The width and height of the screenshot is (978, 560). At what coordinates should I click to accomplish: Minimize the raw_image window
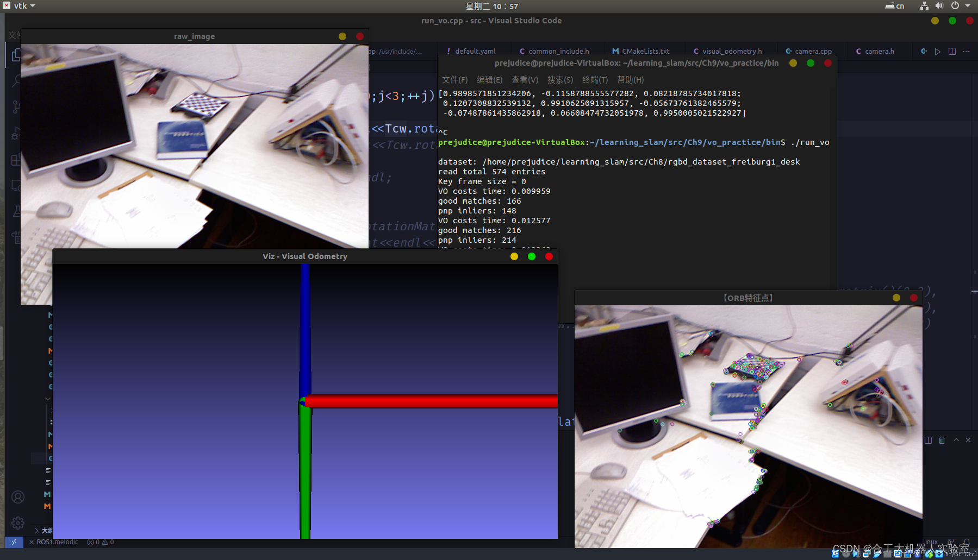[x=342, y=36]
